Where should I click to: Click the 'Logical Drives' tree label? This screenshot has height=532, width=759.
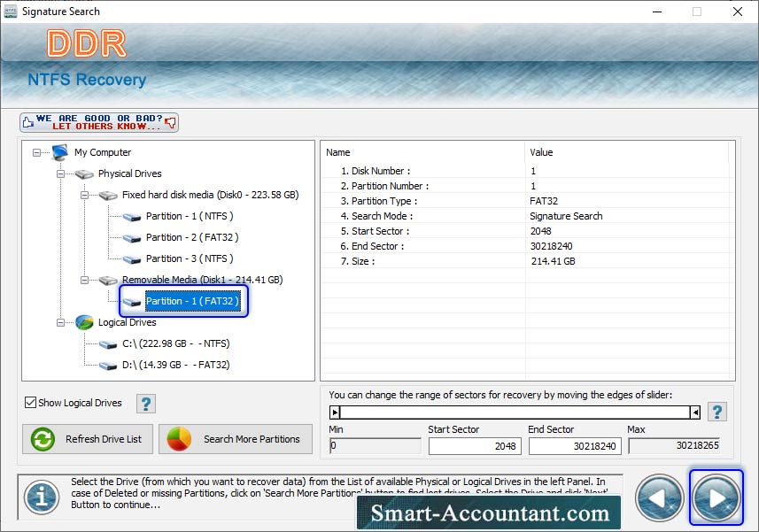(127, 322)
